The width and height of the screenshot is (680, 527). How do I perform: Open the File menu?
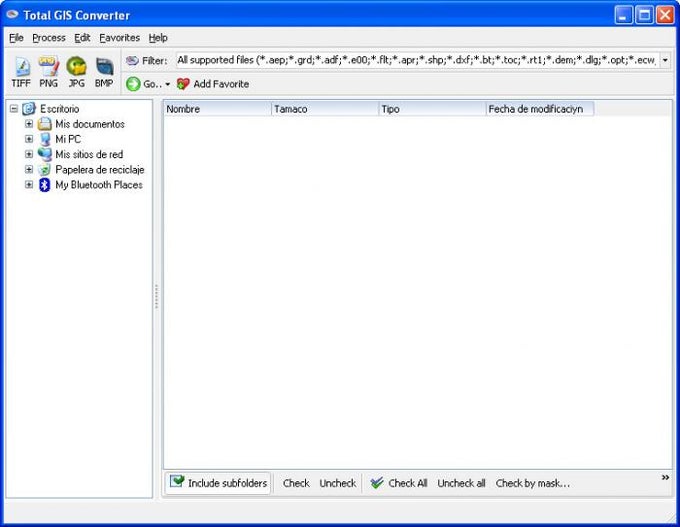[x=16, y=38]
